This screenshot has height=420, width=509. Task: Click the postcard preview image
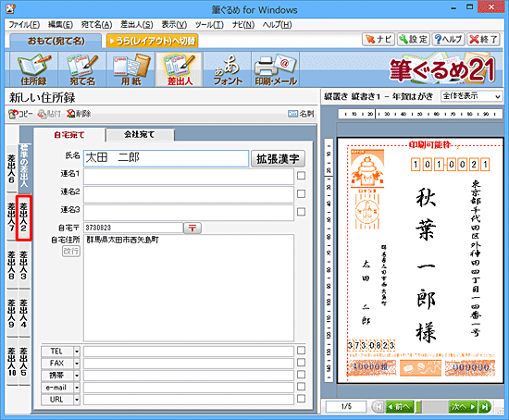[x=420, y=260]
